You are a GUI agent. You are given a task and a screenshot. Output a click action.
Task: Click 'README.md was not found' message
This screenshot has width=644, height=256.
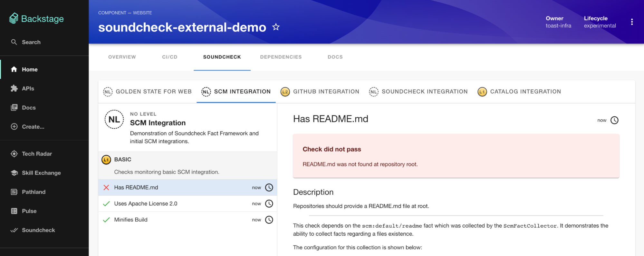pos(360,164)
